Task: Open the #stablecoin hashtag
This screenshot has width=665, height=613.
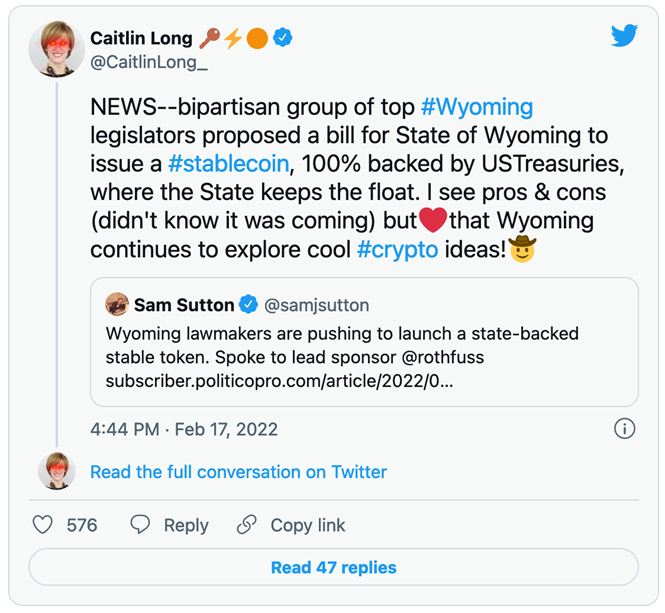Action: (229, 164)
